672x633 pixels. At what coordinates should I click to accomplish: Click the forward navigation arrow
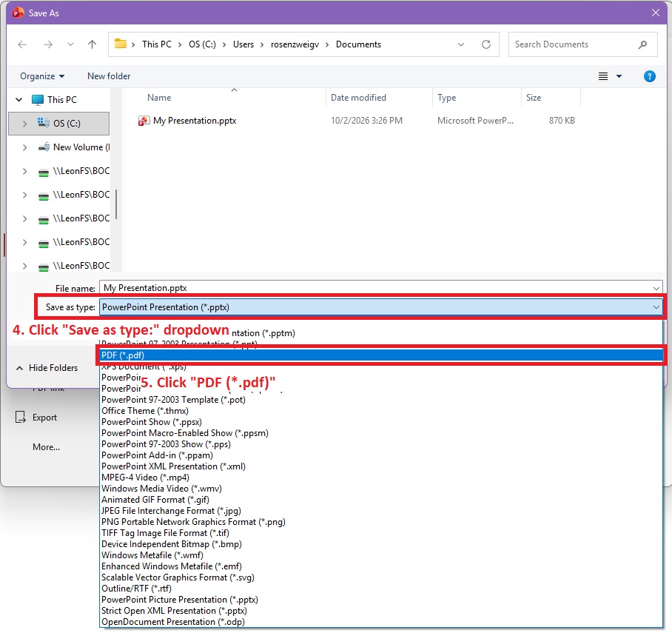(48, 44)
